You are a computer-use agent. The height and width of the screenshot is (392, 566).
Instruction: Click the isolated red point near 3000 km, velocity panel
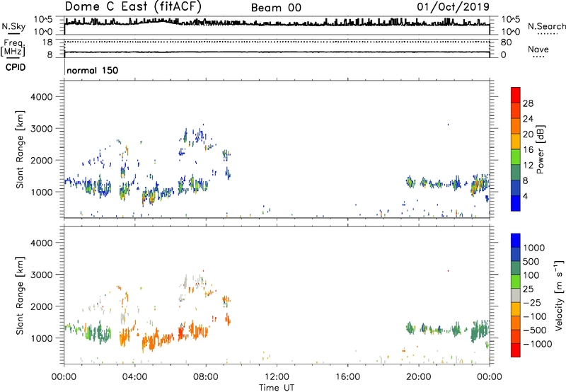448,271
